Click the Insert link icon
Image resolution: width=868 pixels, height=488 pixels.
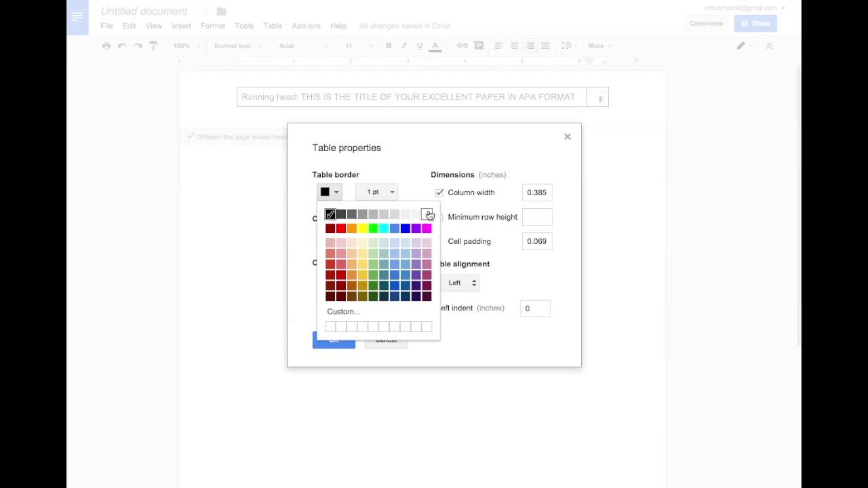462,46
